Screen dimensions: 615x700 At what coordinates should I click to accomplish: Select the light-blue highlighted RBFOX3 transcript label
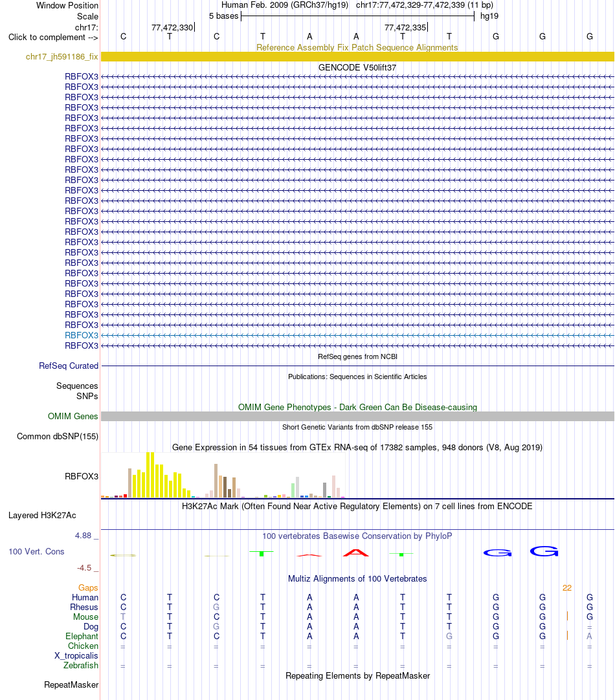[82, 335]
